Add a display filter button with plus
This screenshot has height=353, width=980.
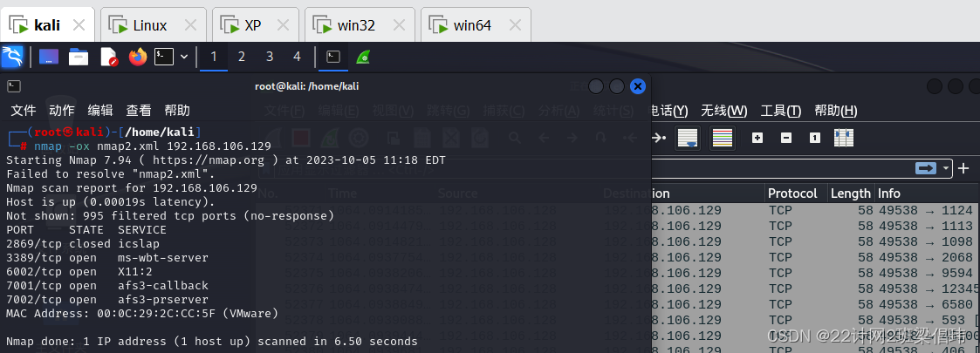point(963,168)
